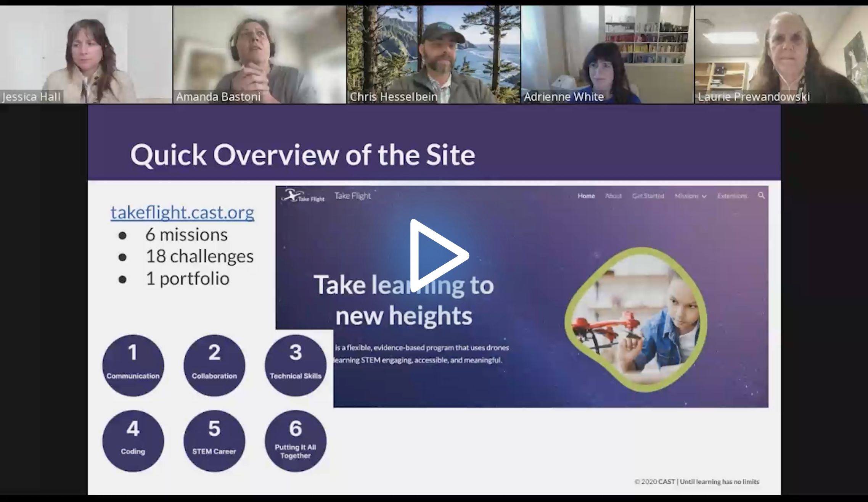Select mission 2 Collaboration circle
The width and height of the screenshot is (868, 502).
point(214,365)
